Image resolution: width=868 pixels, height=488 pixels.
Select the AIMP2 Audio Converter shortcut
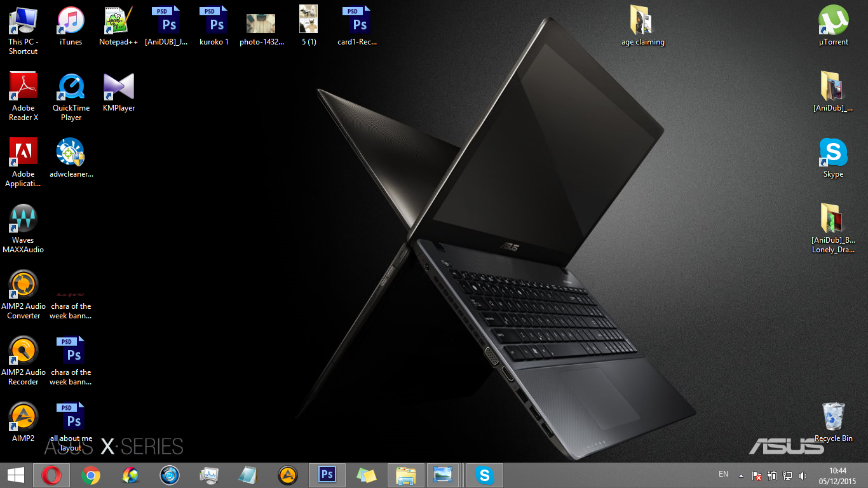(24, 295)
